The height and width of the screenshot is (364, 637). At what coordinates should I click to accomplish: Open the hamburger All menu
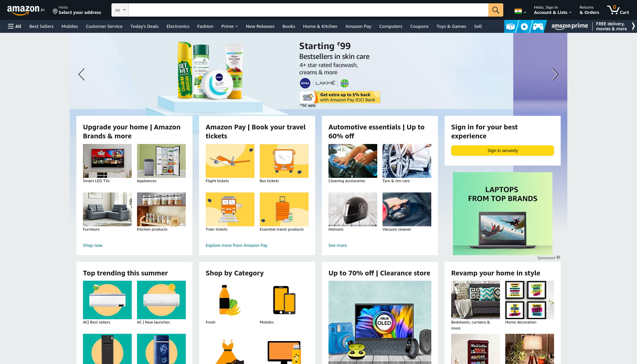pyautogui.click(x=15, y=26)
